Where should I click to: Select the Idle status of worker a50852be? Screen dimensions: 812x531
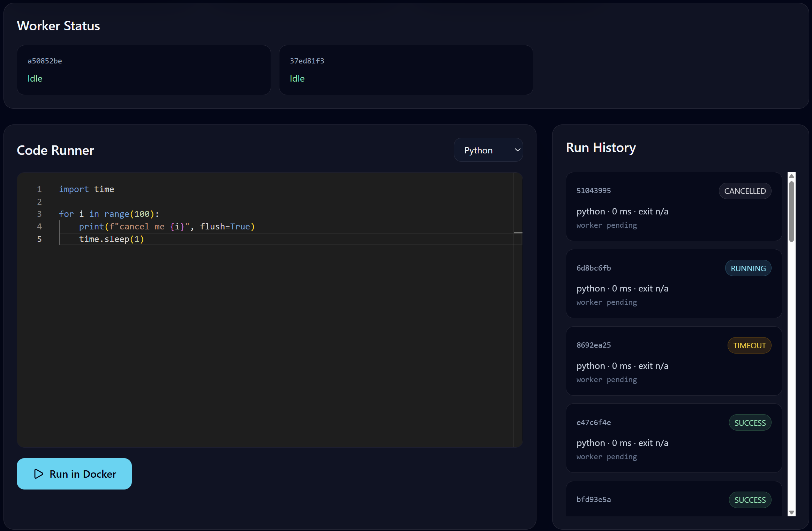[x=35, y=78]
